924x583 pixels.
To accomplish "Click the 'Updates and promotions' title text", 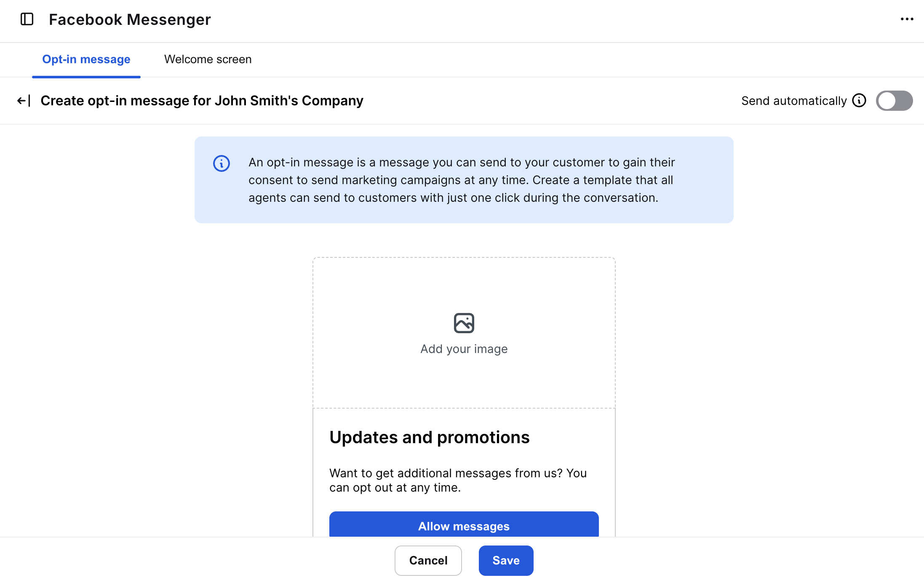I will 429,437.
